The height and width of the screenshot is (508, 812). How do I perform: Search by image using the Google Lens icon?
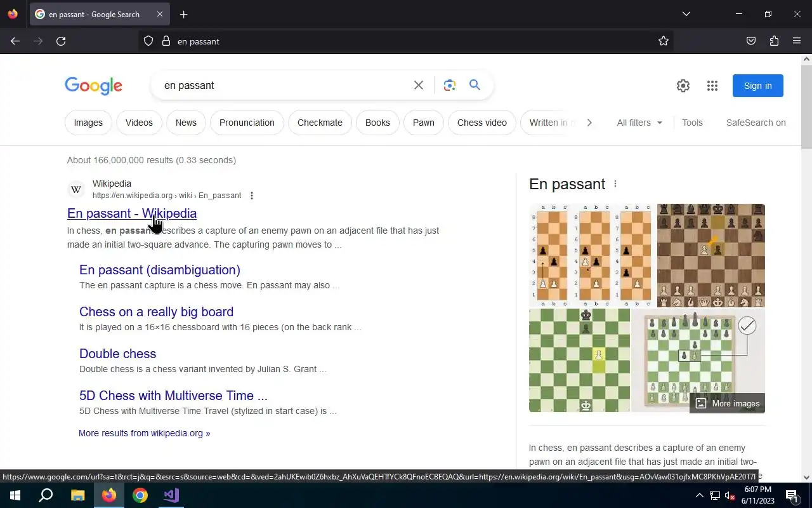(450, 85)
